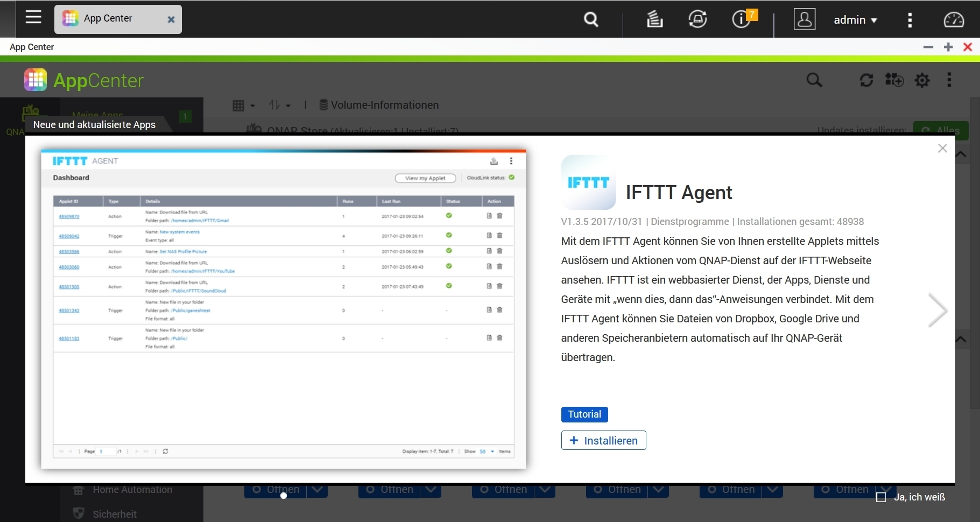Open AppCenter more options menu
Screen dimensions: 980x522
click(x=949, y=80)
